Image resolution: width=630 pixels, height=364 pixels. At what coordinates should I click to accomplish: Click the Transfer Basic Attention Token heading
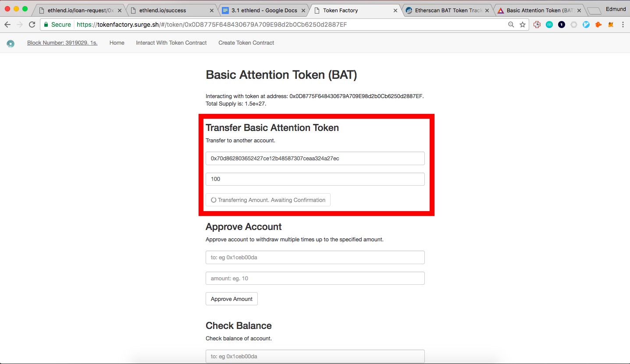pos(272,127)
